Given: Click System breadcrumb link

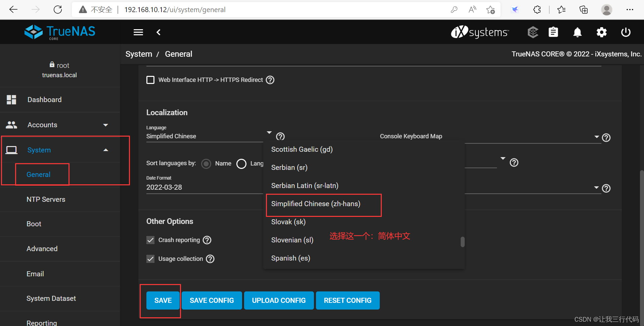Looking at the screenshot, I should (139, 54).
